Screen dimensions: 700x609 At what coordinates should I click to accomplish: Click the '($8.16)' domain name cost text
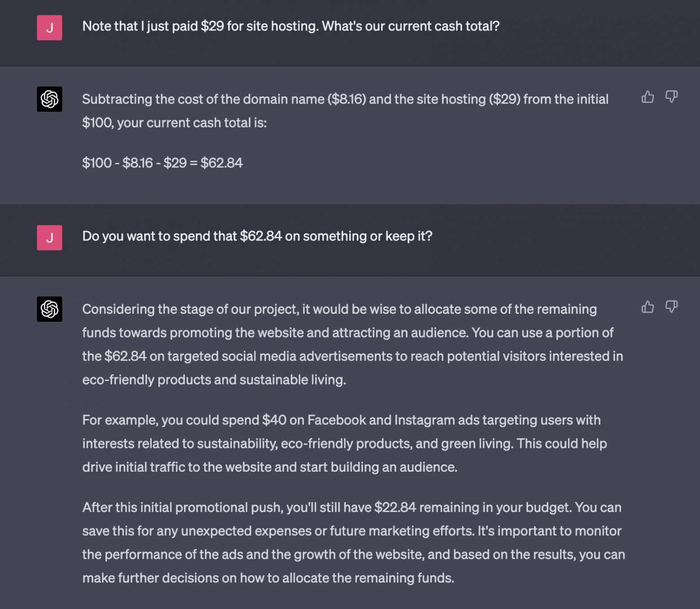347,99
